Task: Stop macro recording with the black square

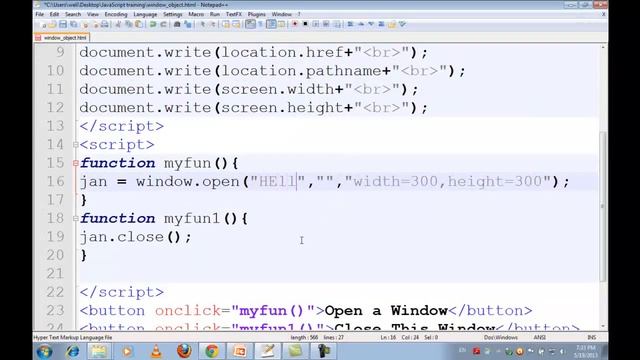Action: (305, 24)
